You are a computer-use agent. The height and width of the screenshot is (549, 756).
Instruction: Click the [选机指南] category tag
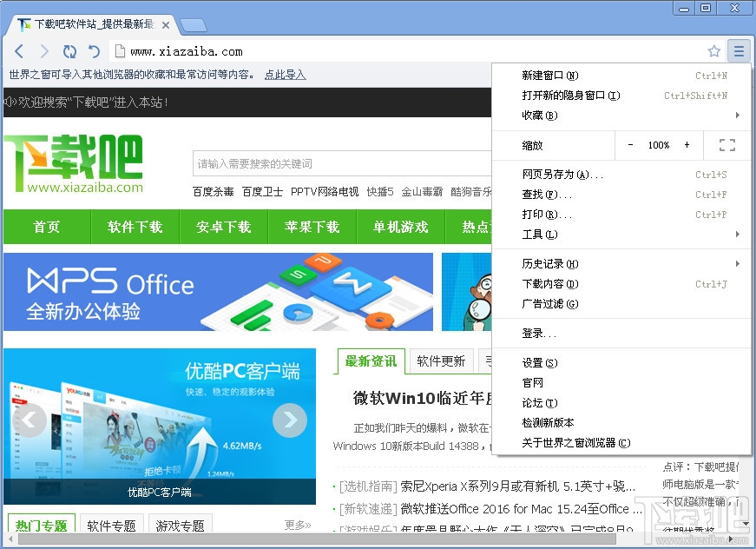(x=368, y=486)
